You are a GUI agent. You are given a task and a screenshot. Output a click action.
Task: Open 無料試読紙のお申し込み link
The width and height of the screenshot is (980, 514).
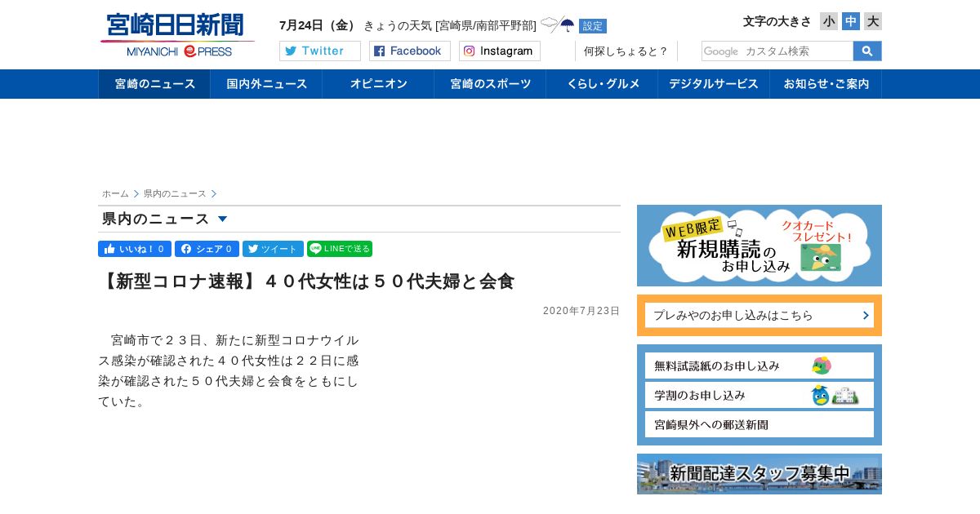(759, 366)
